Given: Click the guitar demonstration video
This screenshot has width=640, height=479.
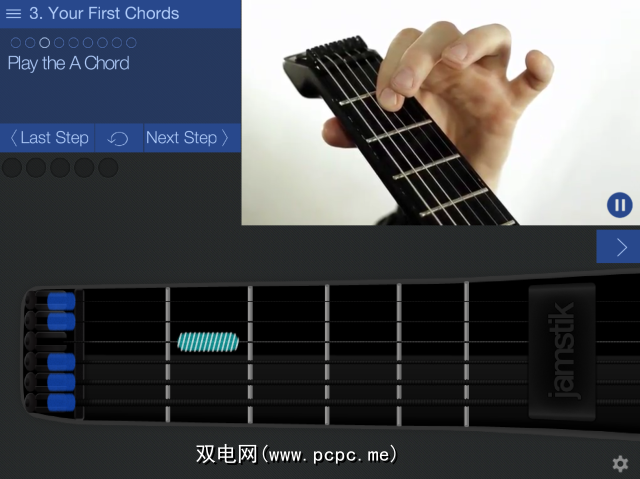Looking at the screenshot, I should click(440, 112).
